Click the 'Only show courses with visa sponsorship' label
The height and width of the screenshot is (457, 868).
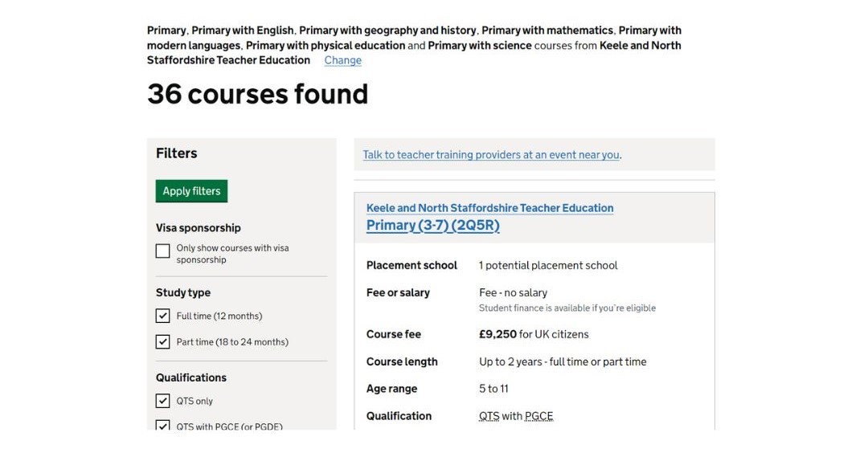click(x=232, y=254)
